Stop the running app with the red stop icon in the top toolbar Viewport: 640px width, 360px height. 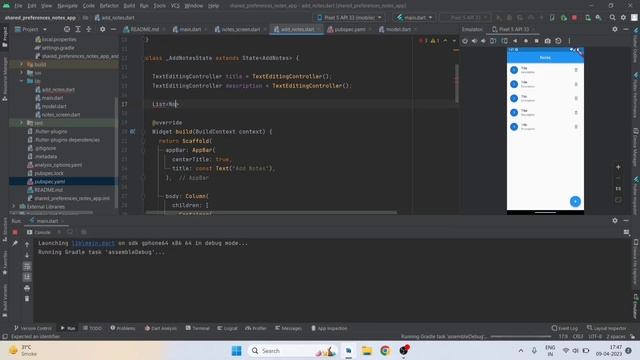click(574, 18)
